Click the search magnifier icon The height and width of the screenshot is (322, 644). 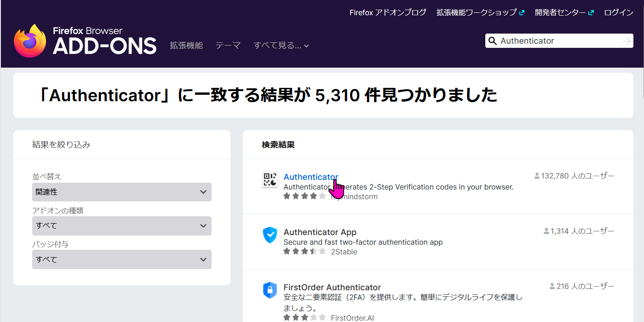[492, 41]
